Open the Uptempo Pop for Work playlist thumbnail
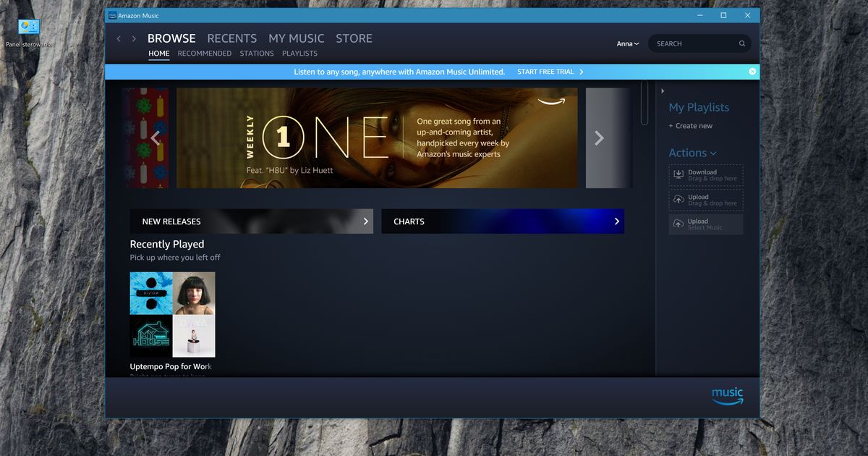This screenshot has width=868, height=456. [x=172, y=315]
